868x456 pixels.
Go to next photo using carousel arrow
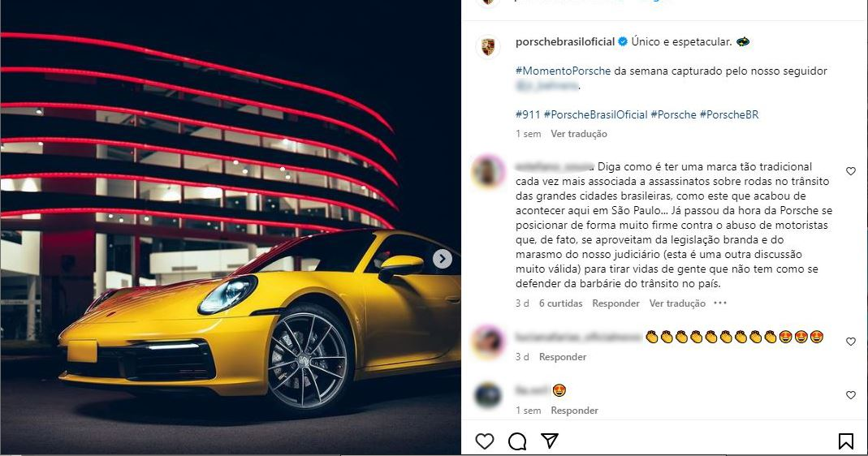pos(442,259)
